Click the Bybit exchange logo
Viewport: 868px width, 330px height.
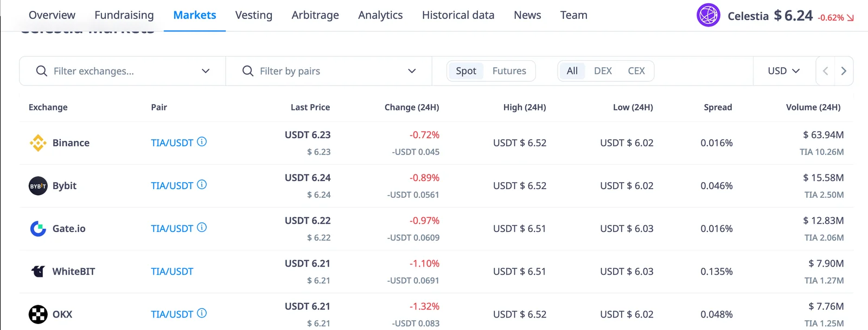click(x=38, y=186)
